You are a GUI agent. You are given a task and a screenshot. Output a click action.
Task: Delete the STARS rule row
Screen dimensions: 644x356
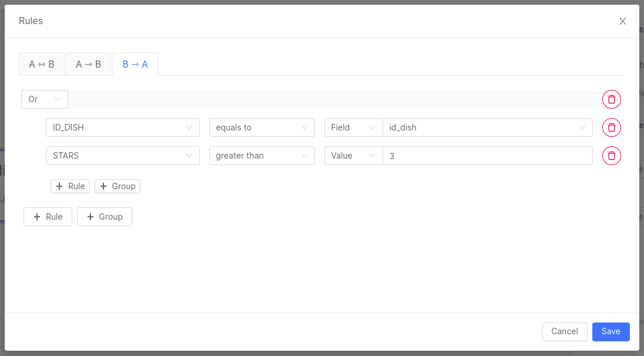(x=611, y=156)
